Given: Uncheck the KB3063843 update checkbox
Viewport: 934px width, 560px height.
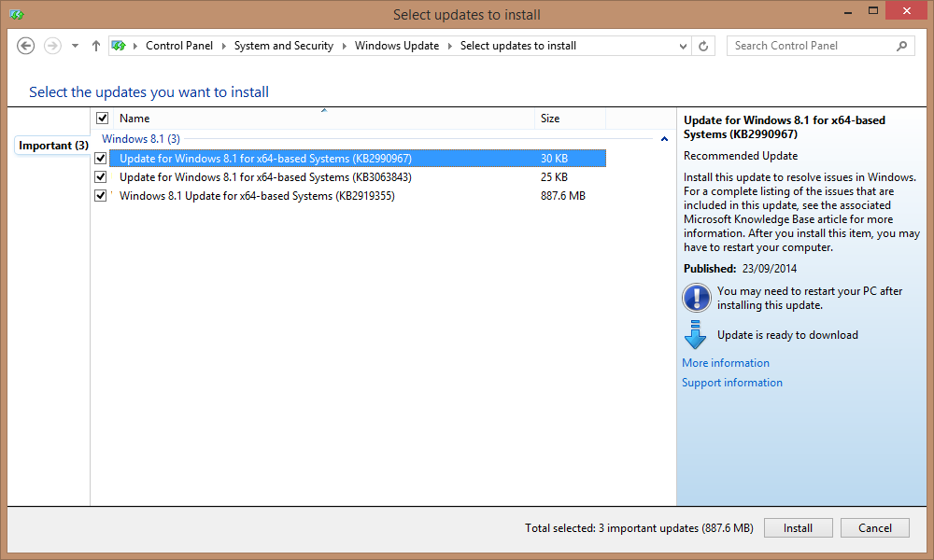Looking at the screenshot, I should coord(101,176).
